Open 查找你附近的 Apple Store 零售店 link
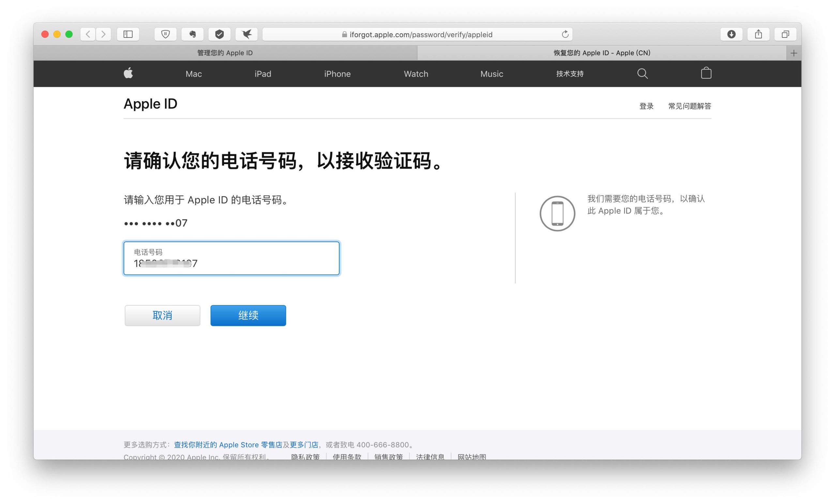835x504 pixels. click(228, 445)
